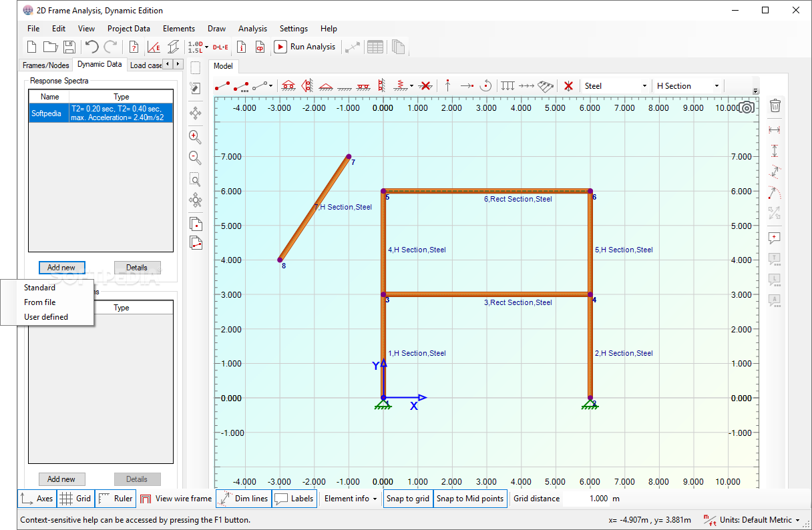Create a new file from toolbar
This screenshot has width=812, height=530.
pyautogui.click(x=31, y=47)
